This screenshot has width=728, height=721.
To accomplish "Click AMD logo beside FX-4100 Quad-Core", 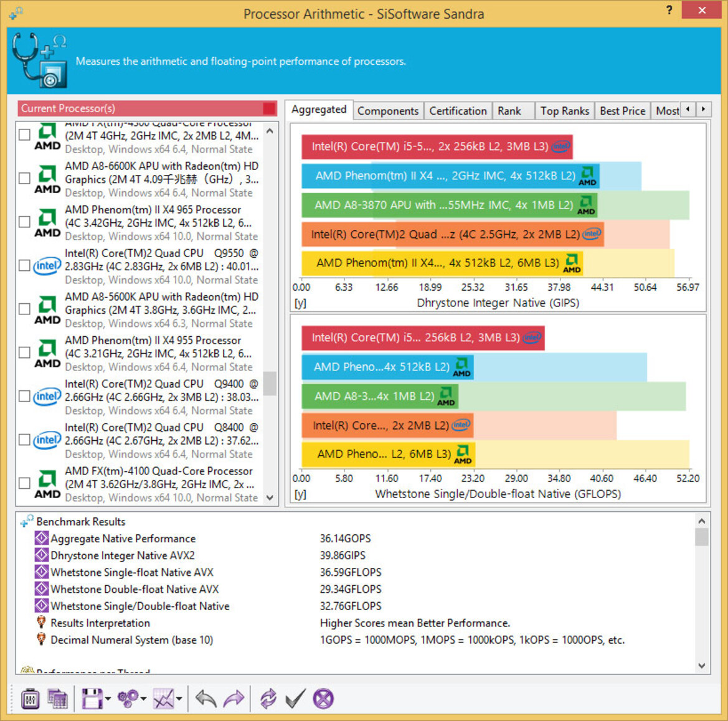I will (x=47, y=484).
